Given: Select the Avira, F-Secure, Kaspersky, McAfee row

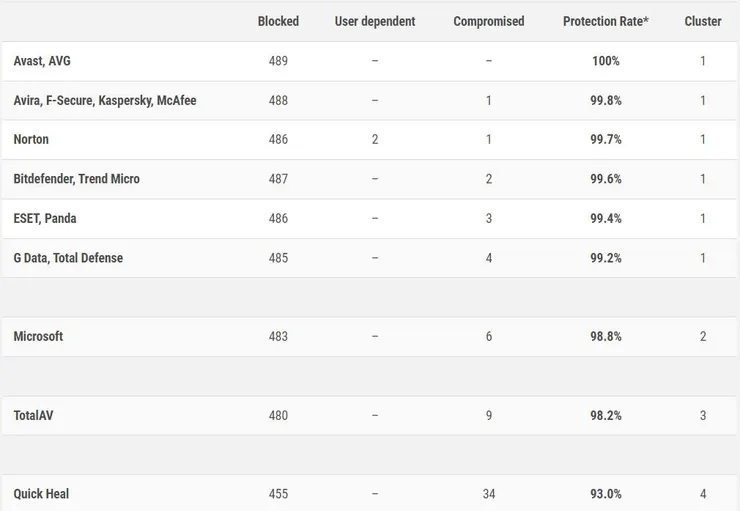Looking at the screenshot, I should 105,100.
